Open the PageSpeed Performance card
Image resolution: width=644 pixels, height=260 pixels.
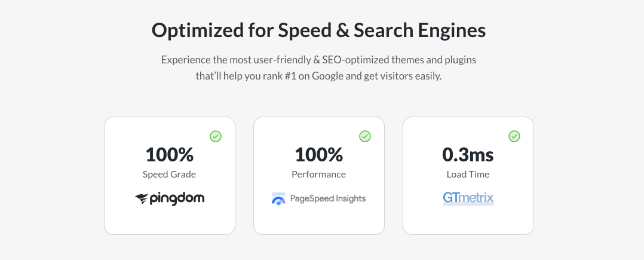click(x=319, y=176)
